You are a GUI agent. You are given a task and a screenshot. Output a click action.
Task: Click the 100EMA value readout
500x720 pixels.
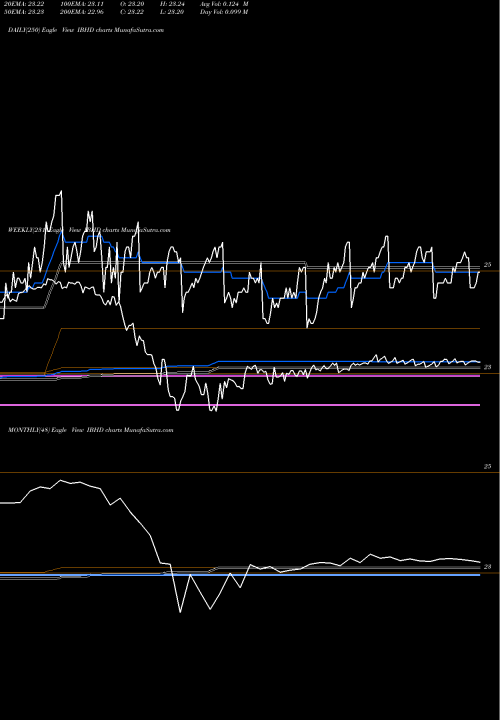(x=83, y=3)
